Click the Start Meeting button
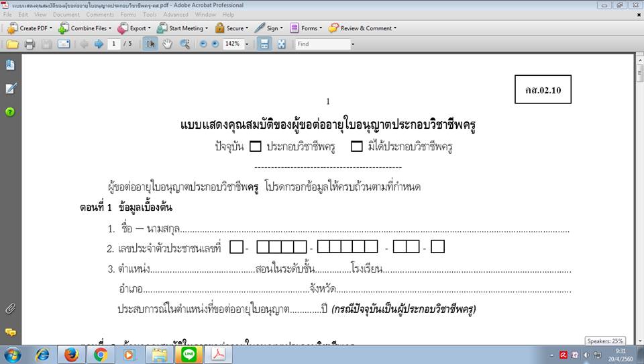The width and height of the screenshot is (644, 364). pos(182,28)
